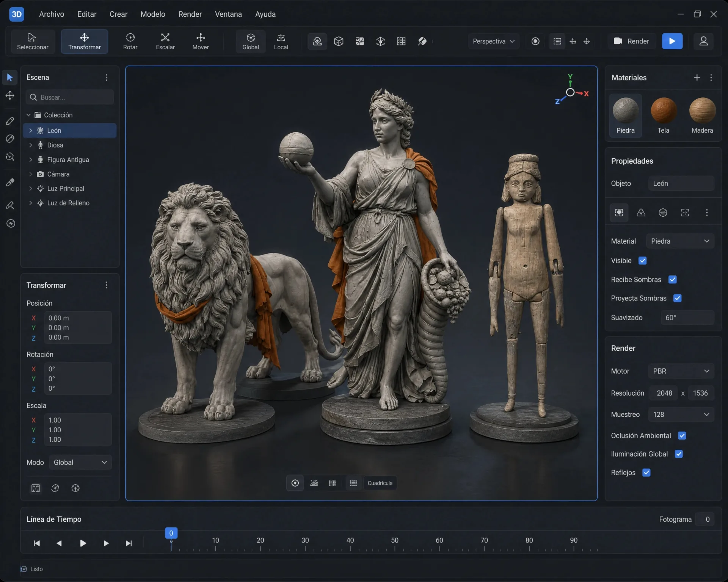The width and height of the screenshot is (728, 582).
Task: Open the Transformar panel options menu
Action: [x=107, y=285]
